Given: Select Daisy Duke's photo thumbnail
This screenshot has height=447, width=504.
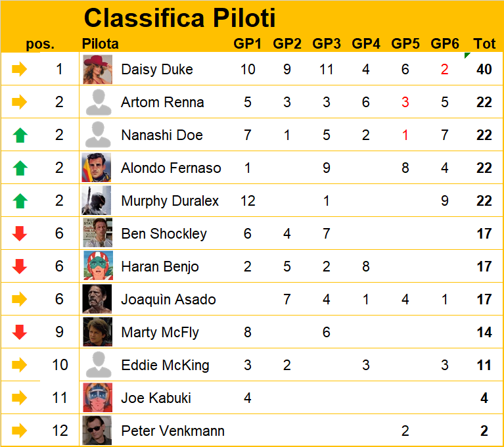Looking at the screenshot, I should pyautogui.click(x=98, y=69).
